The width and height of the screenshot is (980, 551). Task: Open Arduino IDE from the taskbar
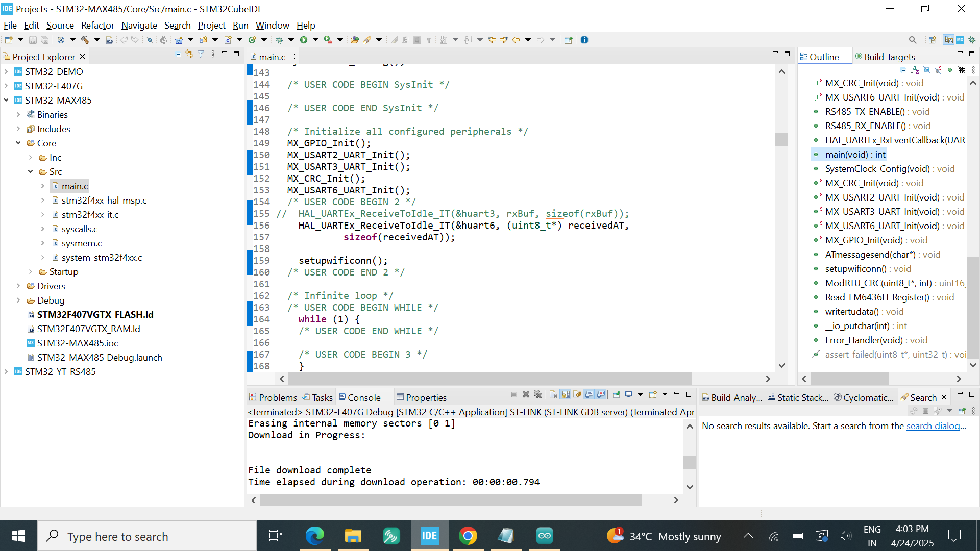click(x=544, y=536)
